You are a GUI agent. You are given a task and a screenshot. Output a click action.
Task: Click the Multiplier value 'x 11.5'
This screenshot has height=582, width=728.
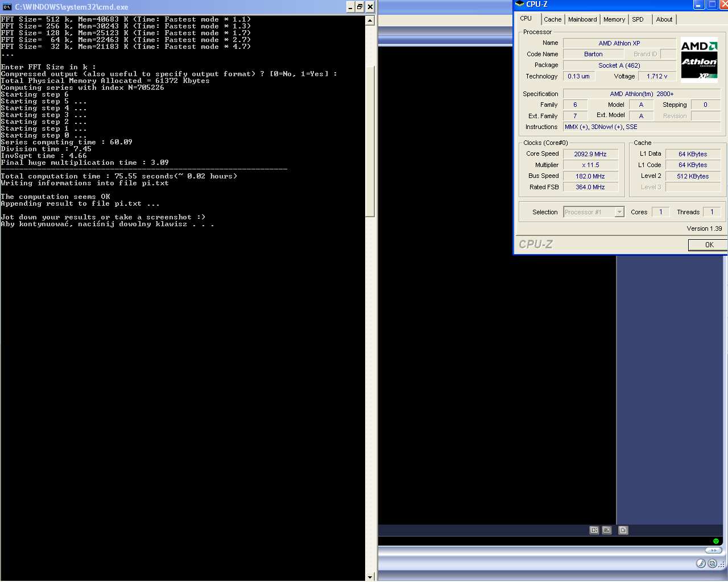[590, 165]
